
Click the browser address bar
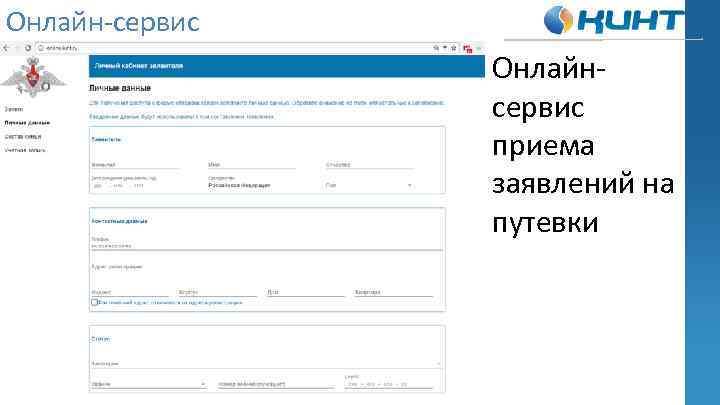coord(234,48)
